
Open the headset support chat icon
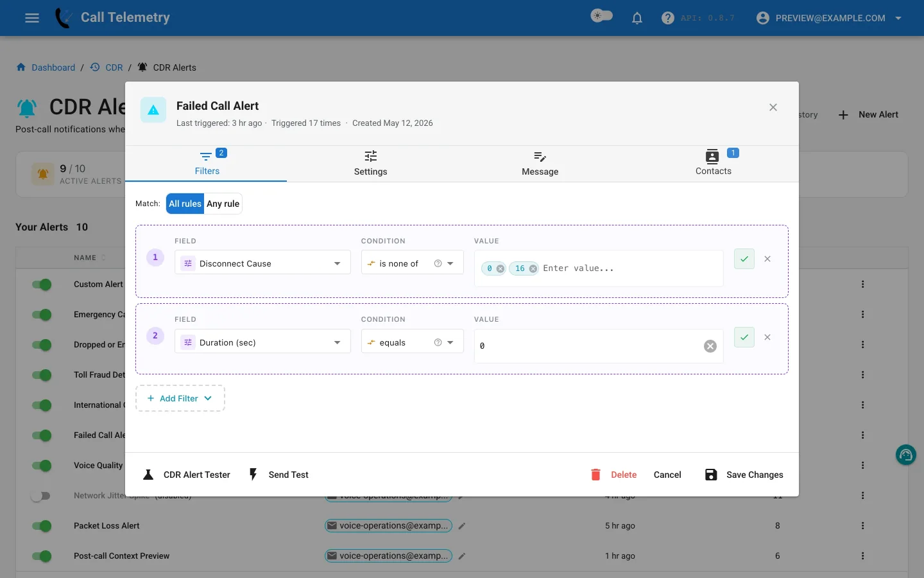click(x=905, y=455)
